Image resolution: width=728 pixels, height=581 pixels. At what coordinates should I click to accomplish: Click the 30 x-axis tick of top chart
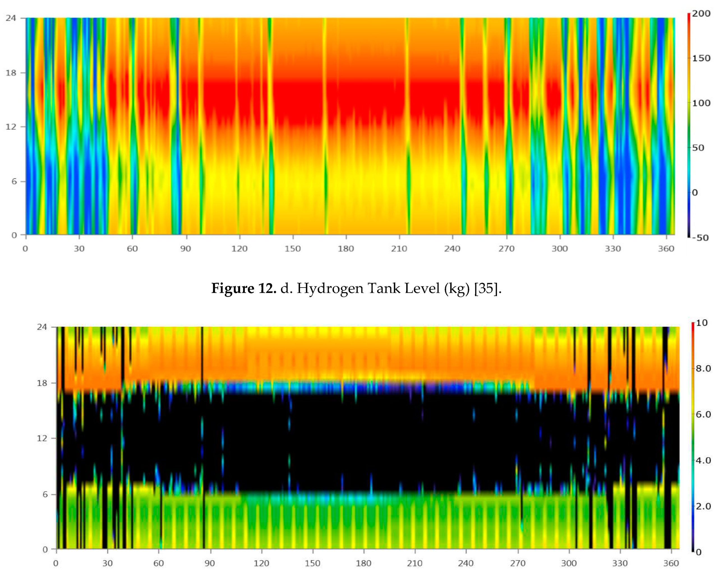(x=79, y=249)
